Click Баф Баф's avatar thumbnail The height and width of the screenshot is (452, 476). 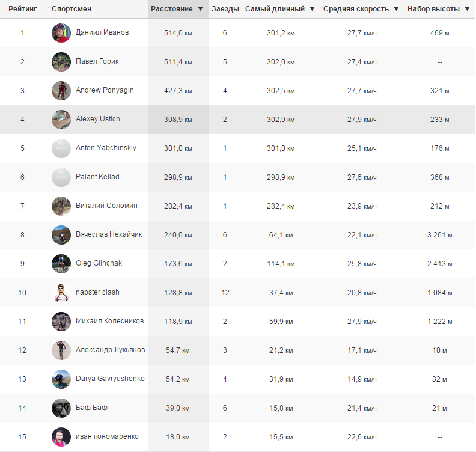coord(61,408)
